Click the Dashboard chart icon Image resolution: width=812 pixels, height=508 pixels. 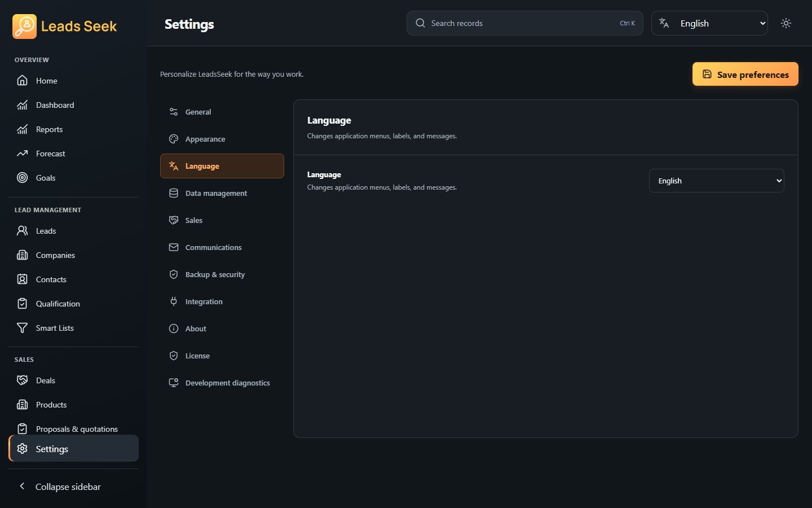23,105
